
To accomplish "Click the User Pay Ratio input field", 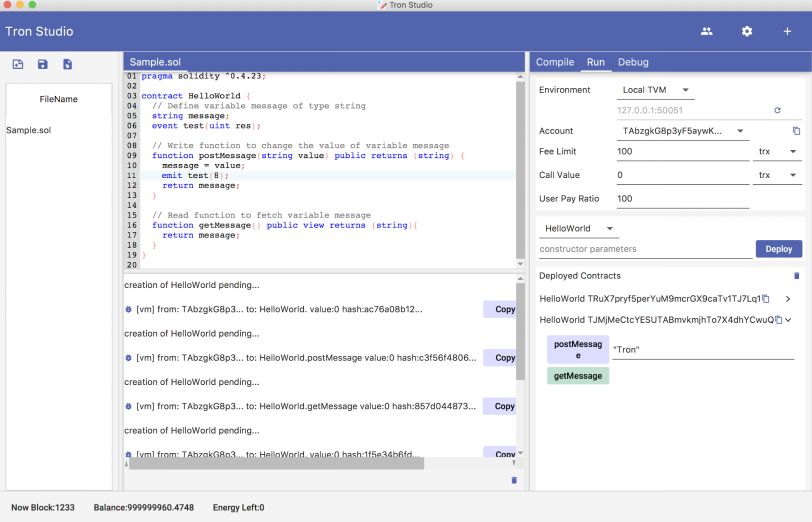I will pos(683,198).
